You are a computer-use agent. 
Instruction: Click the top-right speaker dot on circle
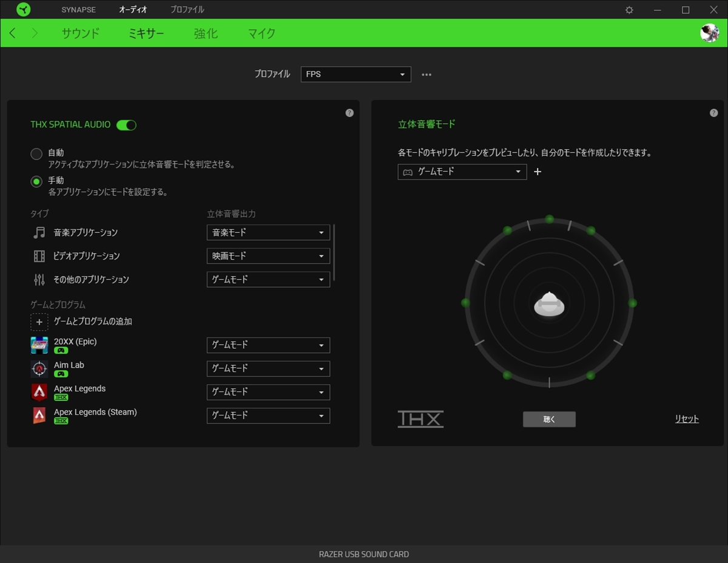coord(590,231)
